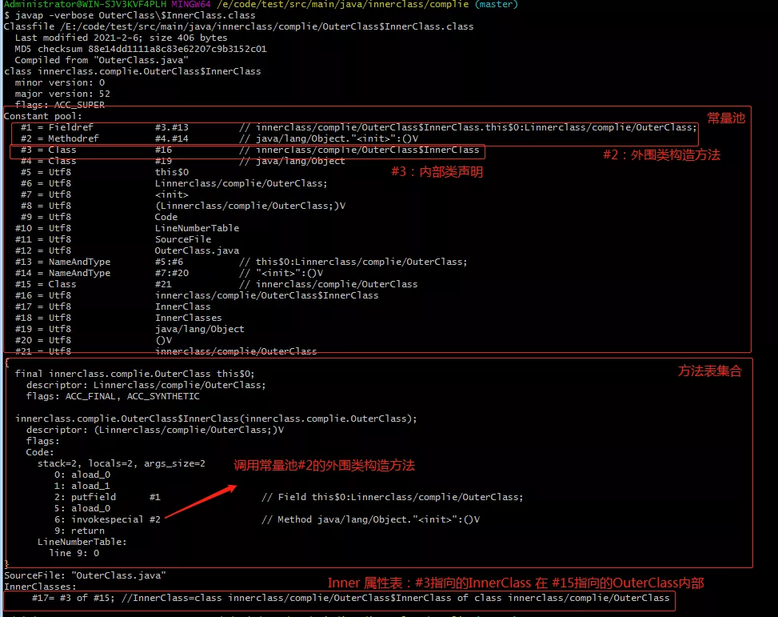
Task: Click the "flags: ACC_SUPER" line
Action: [x=60, y=105]
